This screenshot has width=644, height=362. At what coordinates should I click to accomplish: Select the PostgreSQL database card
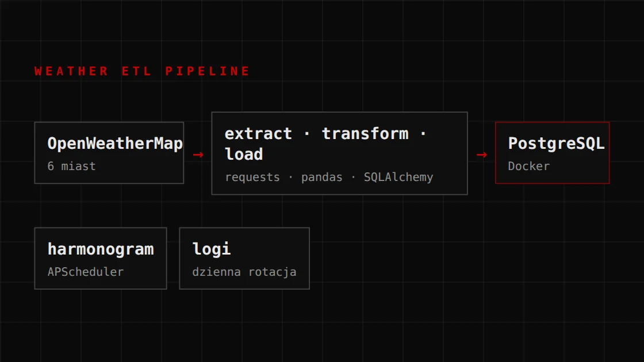pos(553,153)
